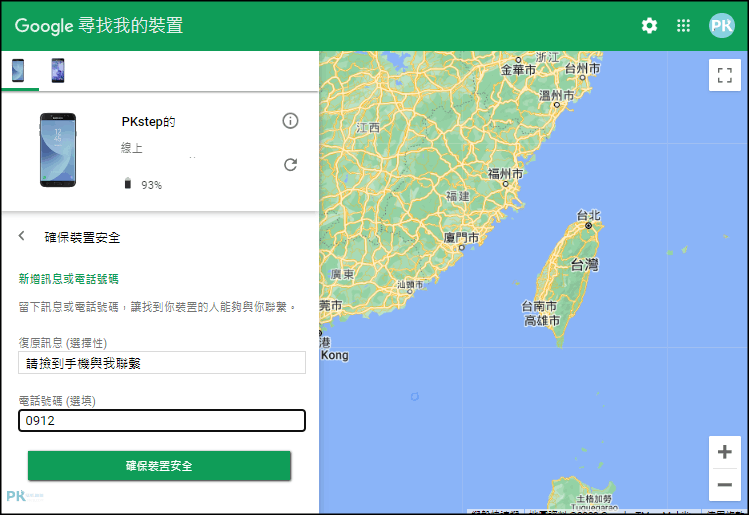Click the recovery message field

[162, 363]
